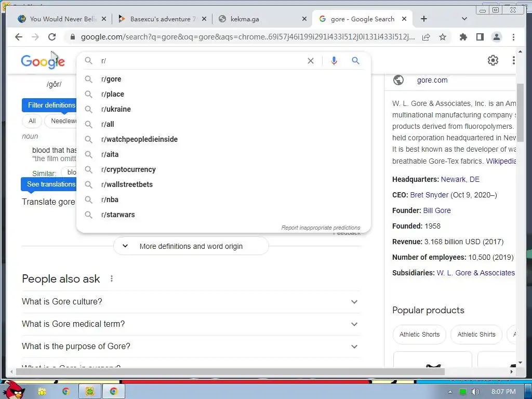Image resolution: width=532 pixels, height=399 pixels.
Task: Choose r/ukraine suggestion
Action: 223,109
